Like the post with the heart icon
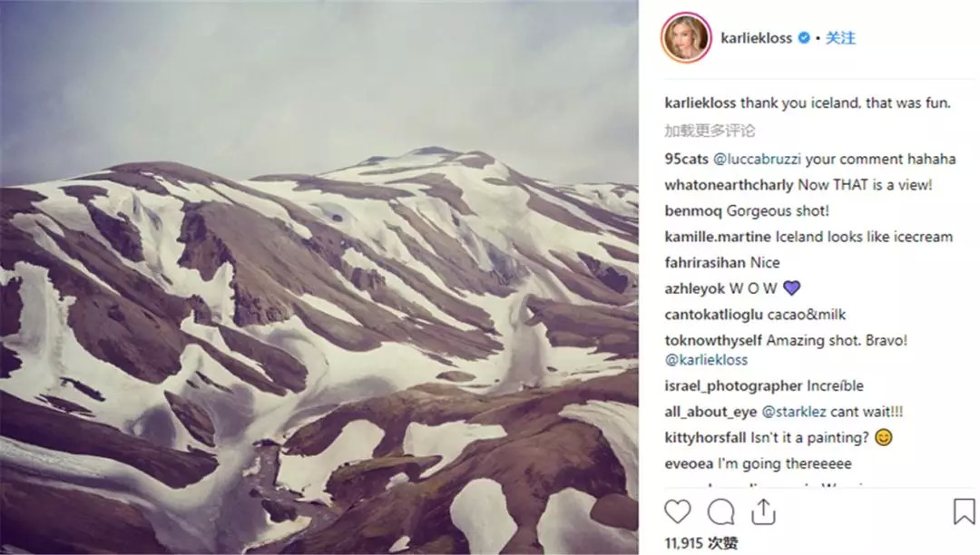This screenshot has height=555, width=980. coord(678,511)
